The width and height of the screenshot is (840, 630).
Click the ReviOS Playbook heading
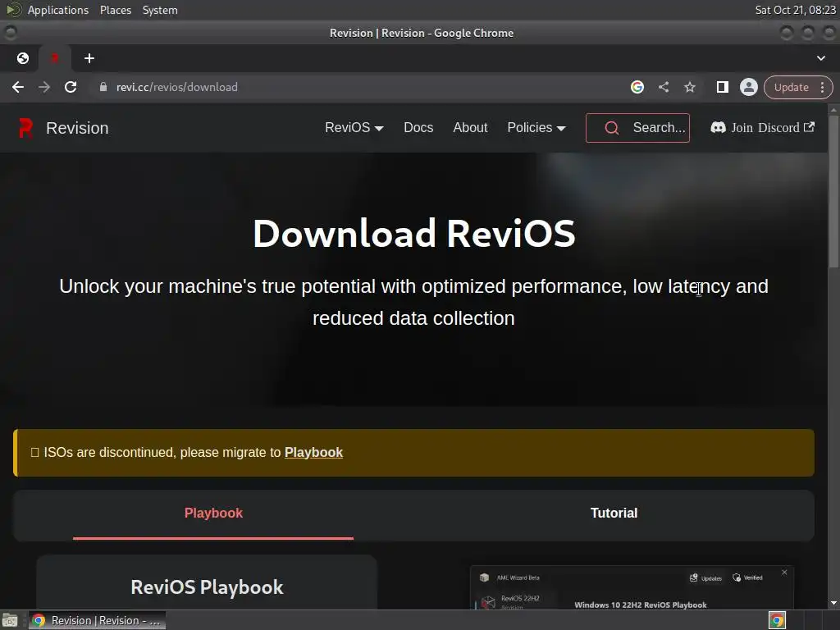tap(207, 587)
